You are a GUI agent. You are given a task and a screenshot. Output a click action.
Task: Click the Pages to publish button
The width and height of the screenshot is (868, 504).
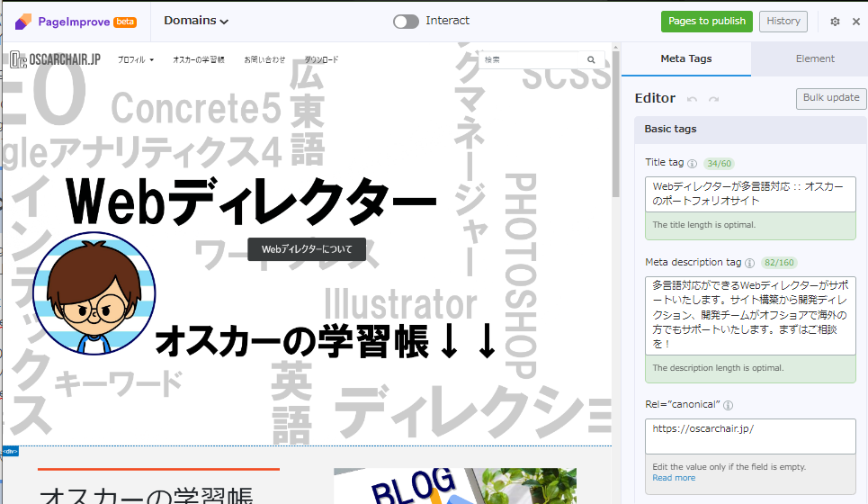click(x=706, y=22)
